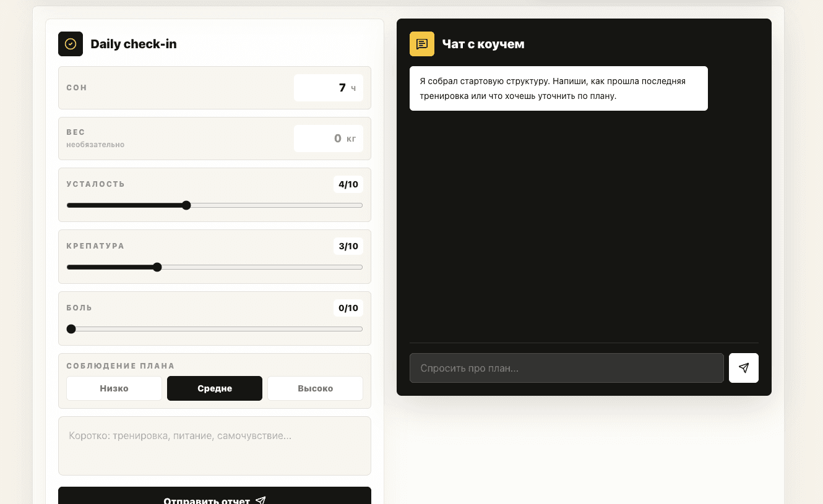
Task: Click the Сон hours input field
Action: pos(329,88)
